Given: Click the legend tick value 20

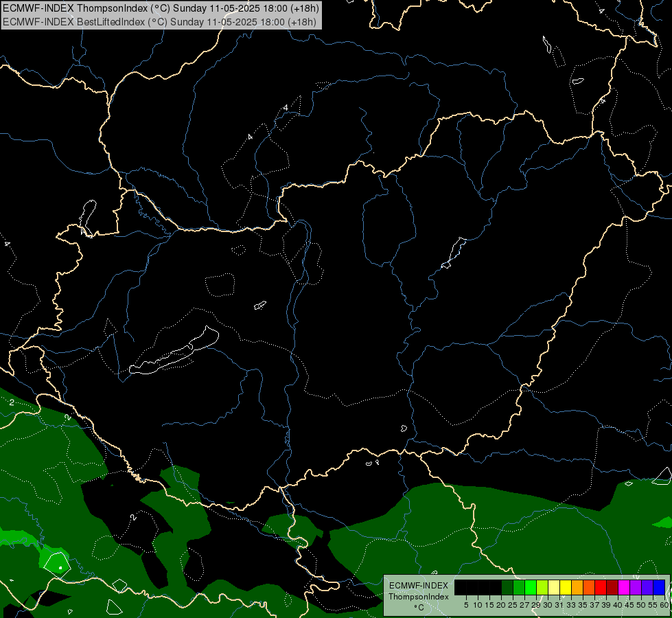Looking at the screenshot, I should click(x=501, y=605).
